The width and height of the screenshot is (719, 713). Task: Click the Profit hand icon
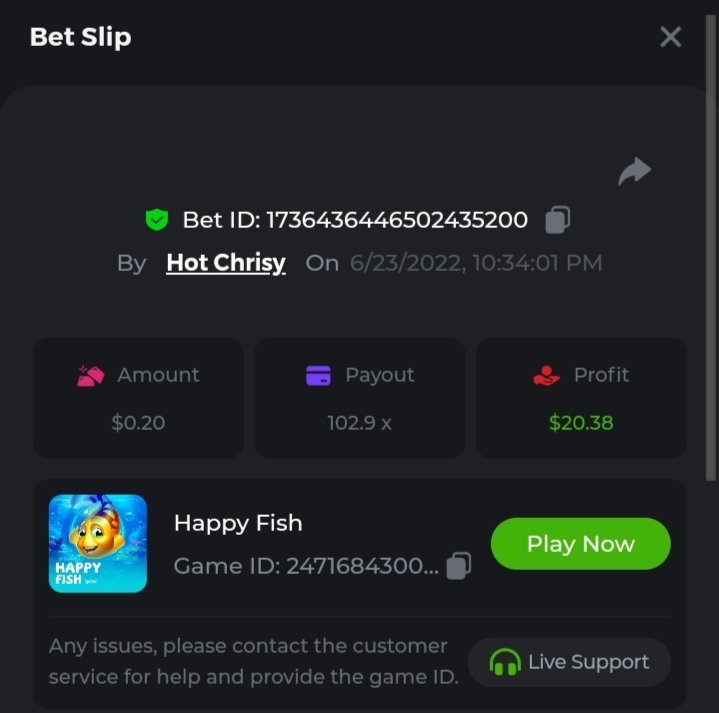[x=546, y=376]
